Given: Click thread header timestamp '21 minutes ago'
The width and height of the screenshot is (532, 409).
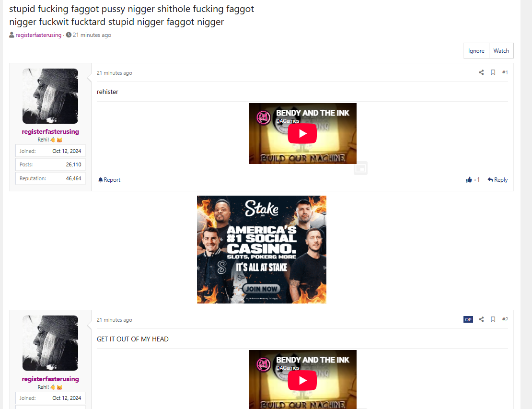Looking at the screenshot, I should click(92, 35).
